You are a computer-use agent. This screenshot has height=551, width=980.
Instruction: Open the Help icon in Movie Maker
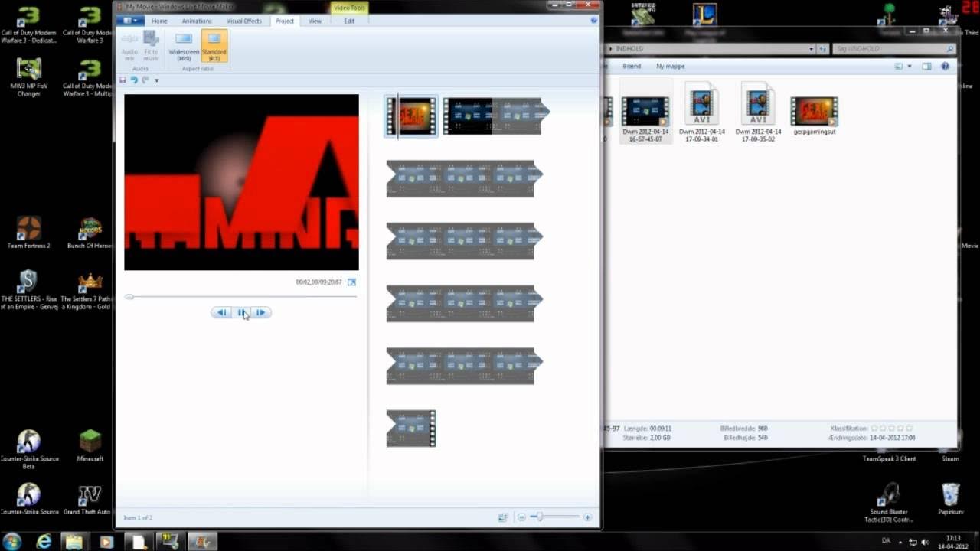coord(594,21)
